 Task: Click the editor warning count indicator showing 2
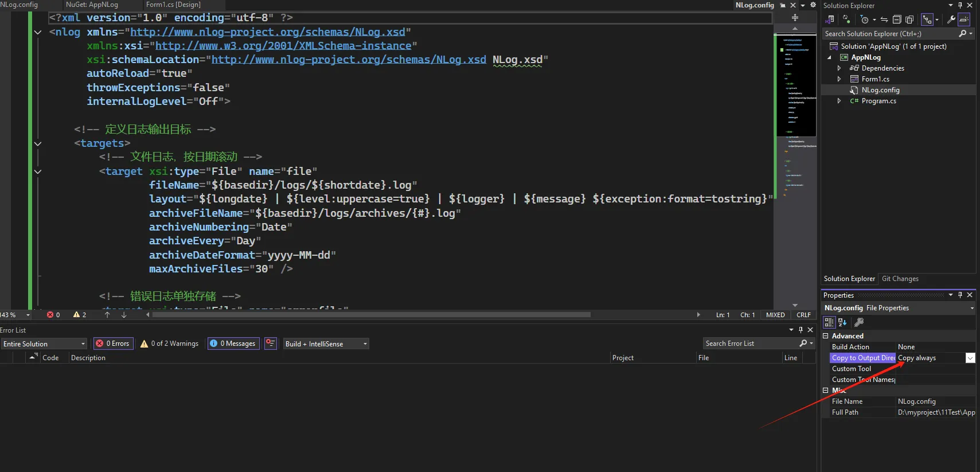pos(80,315)
